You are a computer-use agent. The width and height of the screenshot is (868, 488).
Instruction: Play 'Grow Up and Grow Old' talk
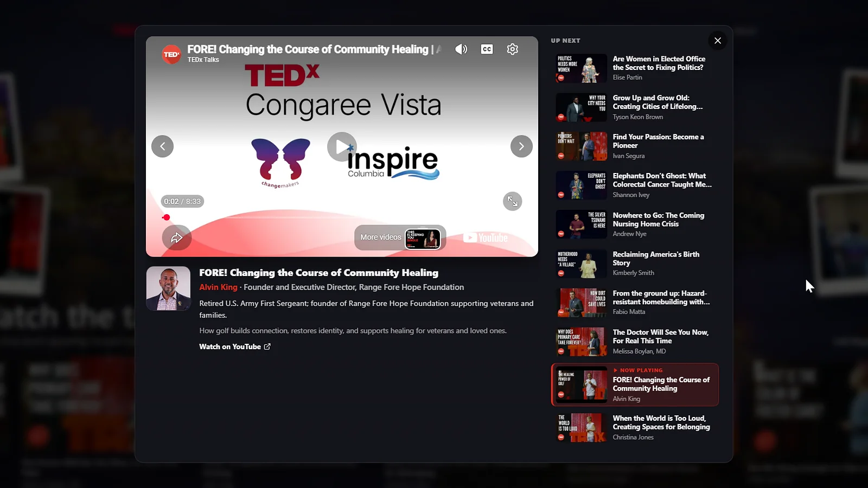pos(635,107)
